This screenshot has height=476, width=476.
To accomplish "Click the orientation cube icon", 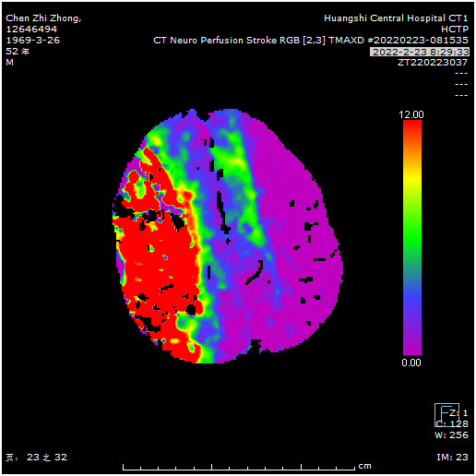I will click(446, 415).
